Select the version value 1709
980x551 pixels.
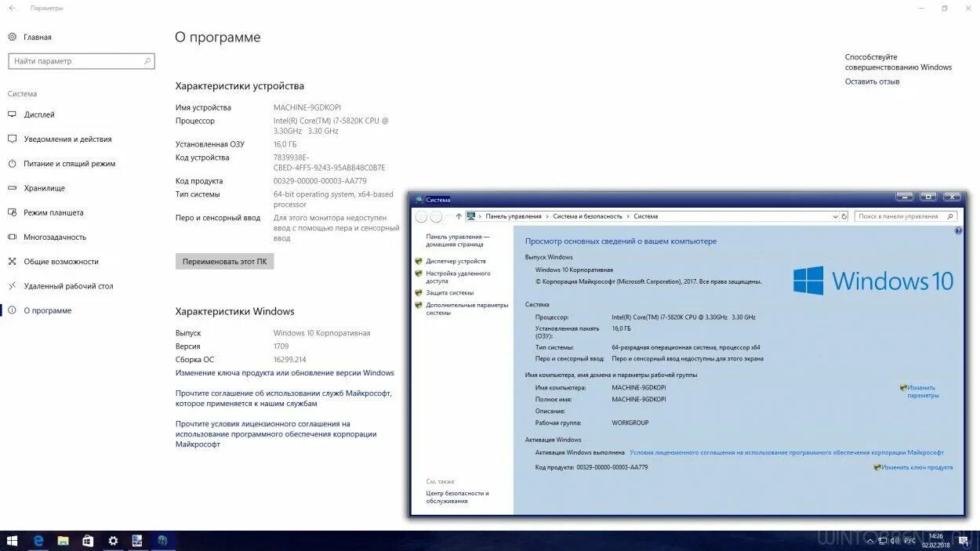pyautogui.click(x=281, y=346)
